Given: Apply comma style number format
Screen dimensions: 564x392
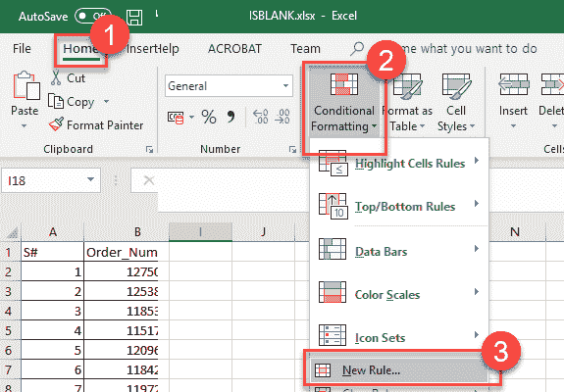Looking at the screenshot, I should click(x=231, y=117).
